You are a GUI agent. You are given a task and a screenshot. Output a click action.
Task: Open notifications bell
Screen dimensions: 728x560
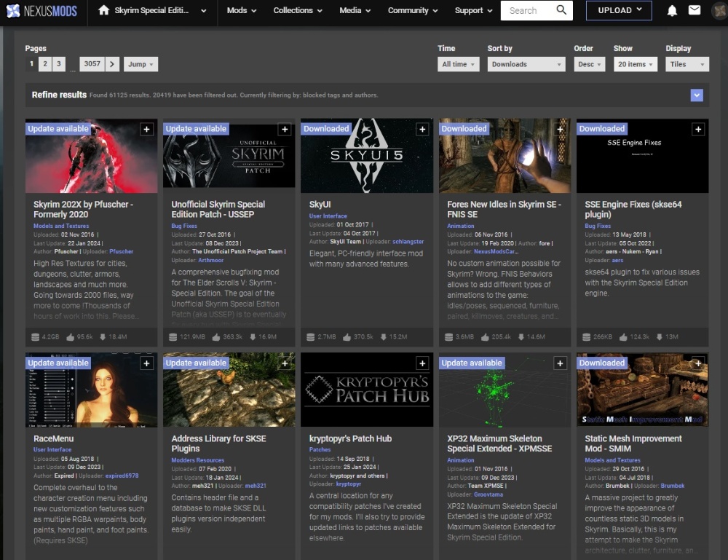[x=672, y=11]
